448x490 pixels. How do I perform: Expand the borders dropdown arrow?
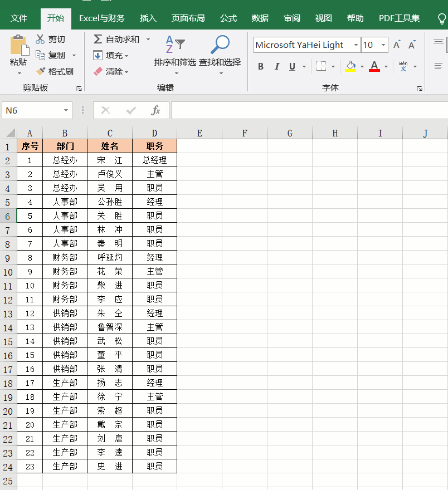(333, 67)
